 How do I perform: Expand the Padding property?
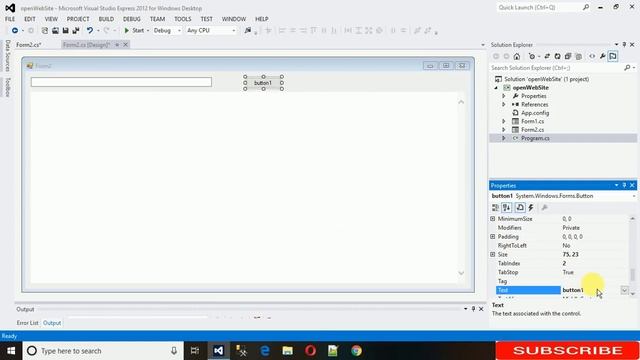click(493, 237)
